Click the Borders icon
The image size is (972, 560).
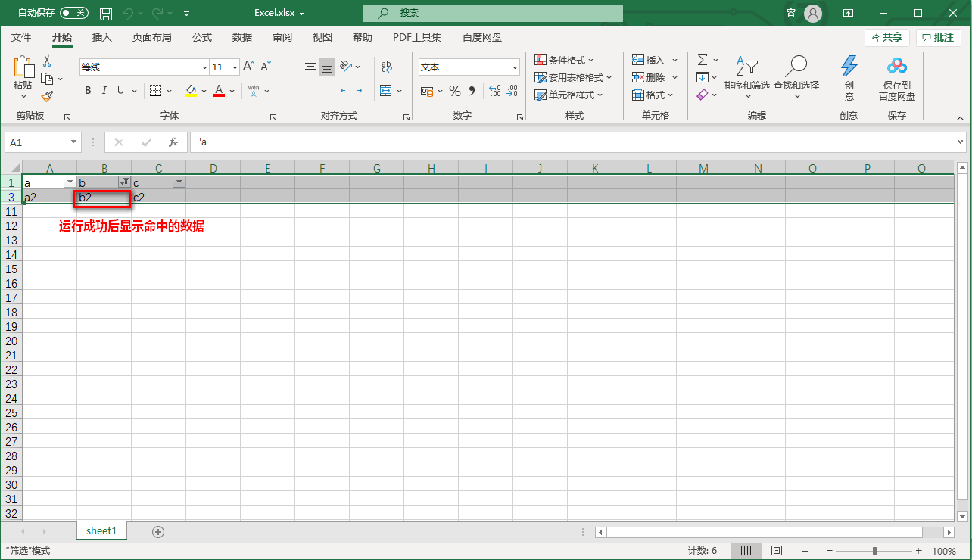(x=155, y=91)
